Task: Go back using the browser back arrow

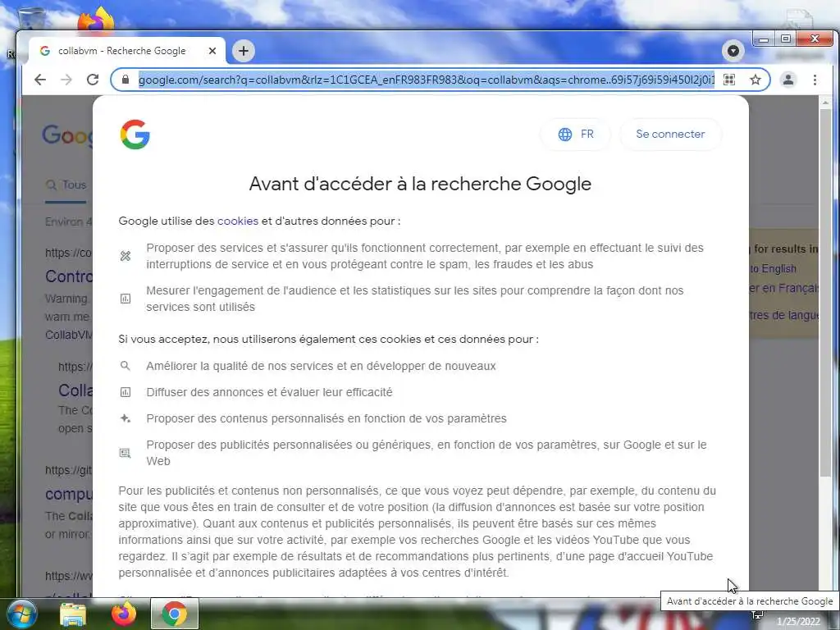Action: tap(40, 80)
